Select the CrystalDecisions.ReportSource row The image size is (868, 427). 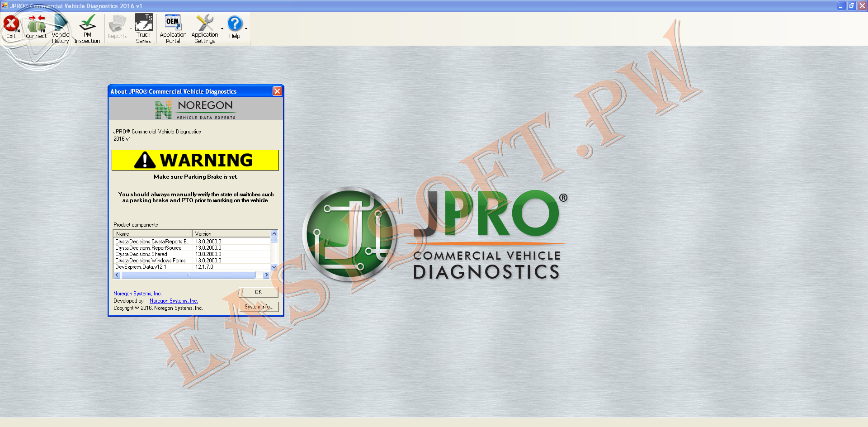click(x=192, y=248)
